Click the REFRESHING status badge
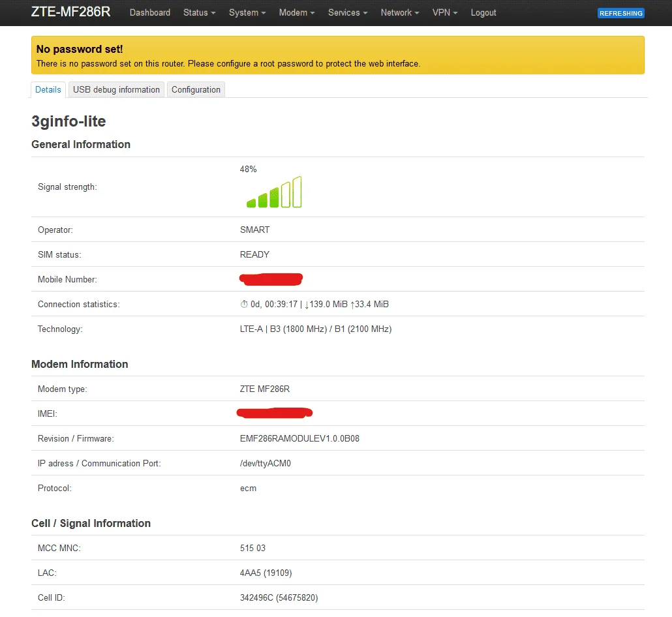672x617 pixels. coord(621,13)
